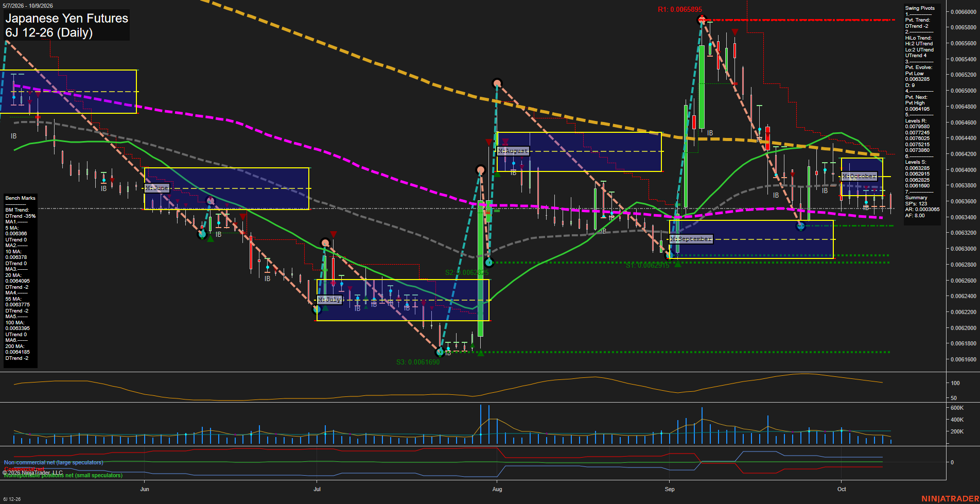
Task: Click the "Bench Marks" panel heading
Action: (x=21, y=198)
